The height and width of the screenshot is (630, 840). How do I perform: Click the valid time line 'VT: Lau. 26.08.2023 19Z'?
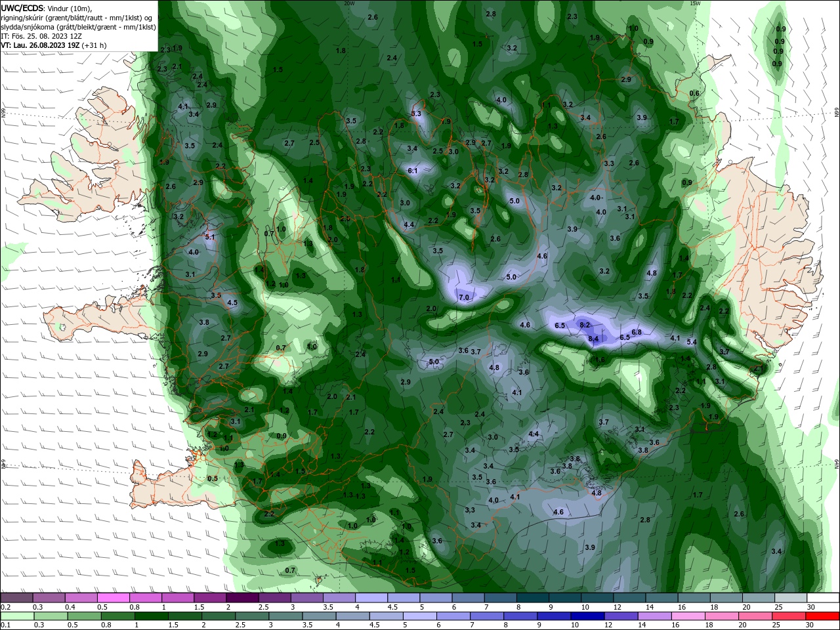pos(40,45)
